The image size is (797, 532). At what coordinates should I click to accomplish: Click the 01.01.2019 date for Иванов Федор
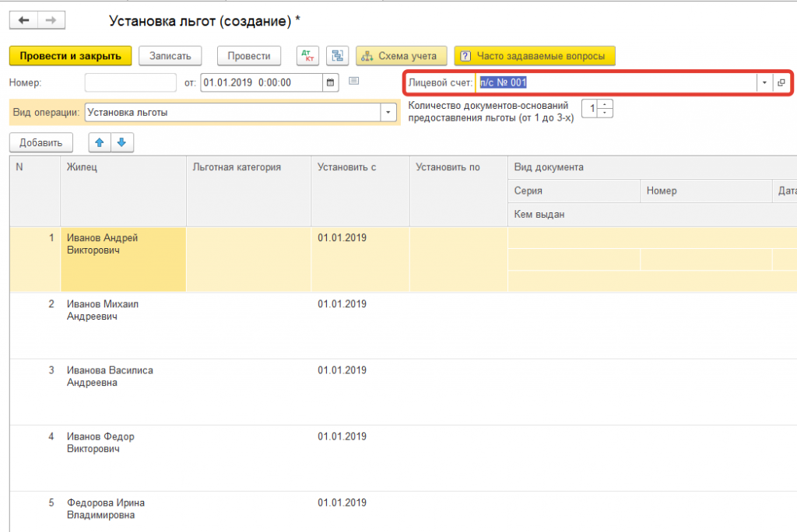pos(342,436)
